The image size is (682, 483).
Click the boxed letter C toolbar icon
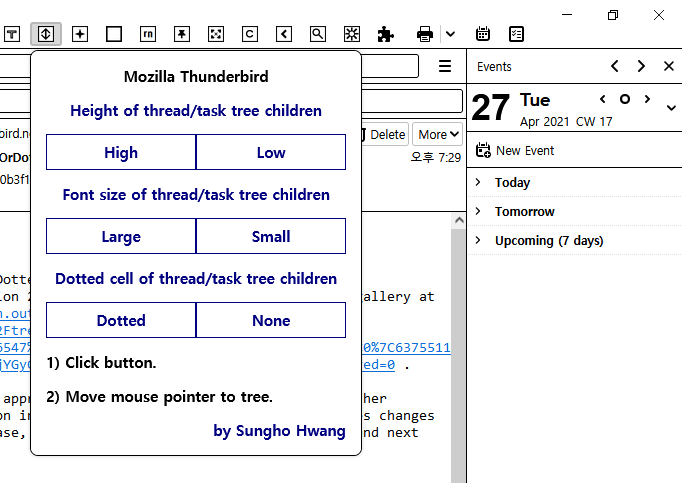(250, 34)
